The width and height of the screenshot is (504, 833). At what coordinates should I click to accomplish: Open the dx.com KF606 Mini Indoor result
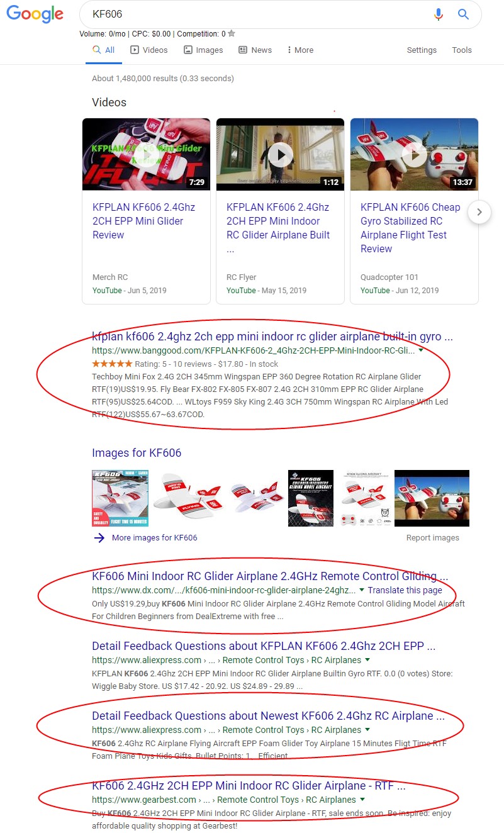coord(270,576)
